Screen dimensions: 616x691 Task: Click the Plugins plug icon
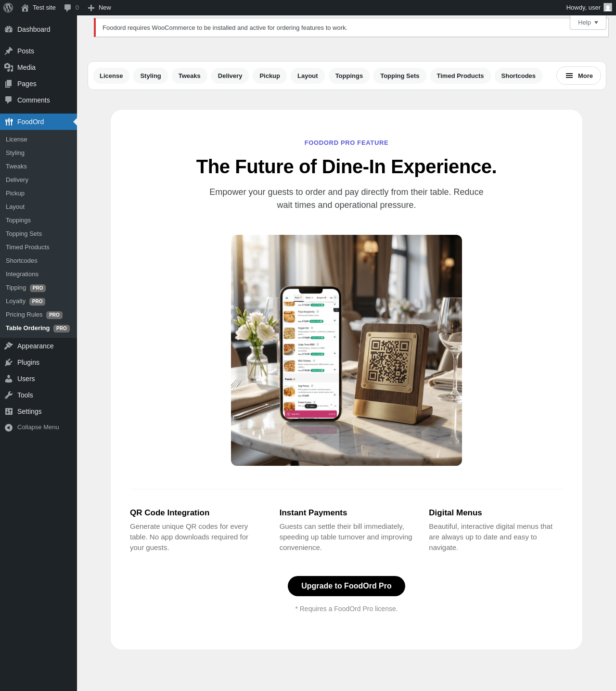click(9, 362)
